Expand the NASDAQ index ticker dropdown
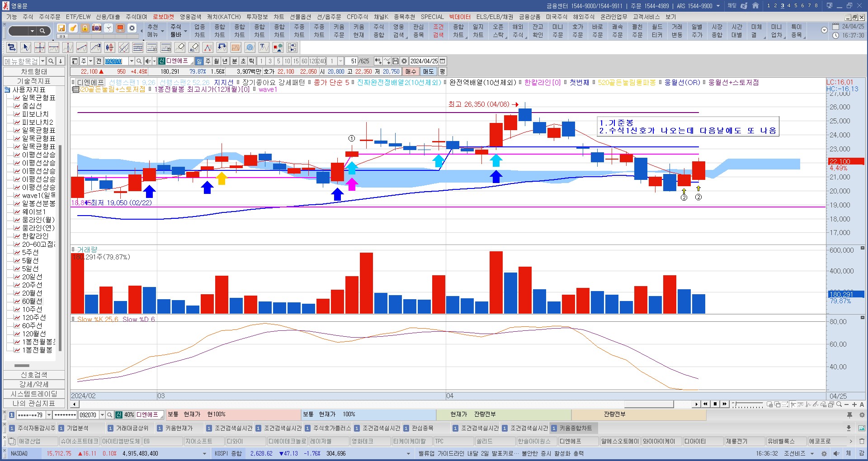 (x=204, y=453)
